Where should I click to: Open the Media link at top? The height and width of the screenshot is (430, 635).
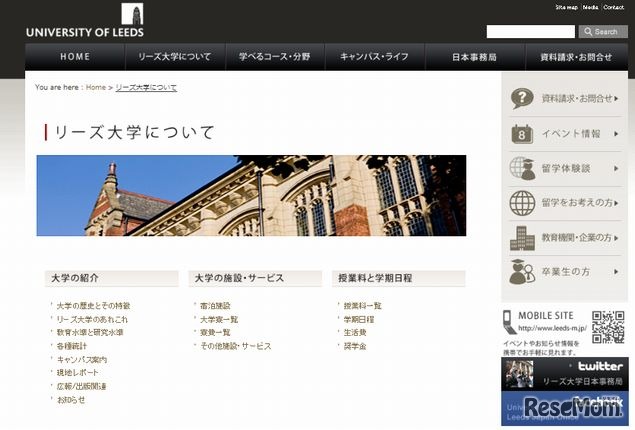(x=590, y=7)
